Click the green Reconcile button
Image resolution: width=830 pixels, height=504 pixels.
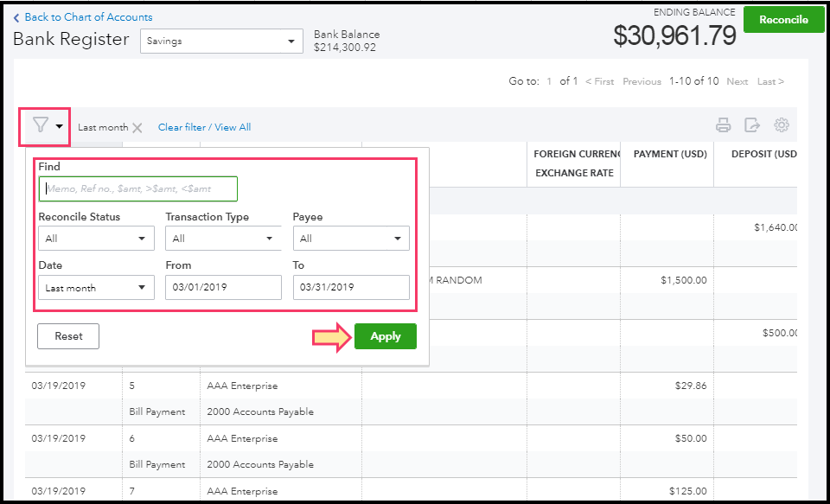pyautogui.click(x=783, y=20)
